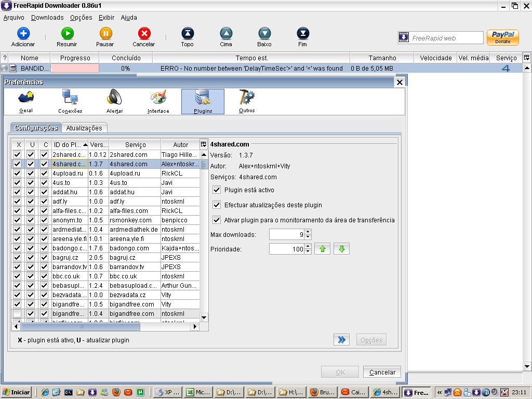532x399 pixels.
Task: Open downloads table column selector
Action: pos(526,58)
